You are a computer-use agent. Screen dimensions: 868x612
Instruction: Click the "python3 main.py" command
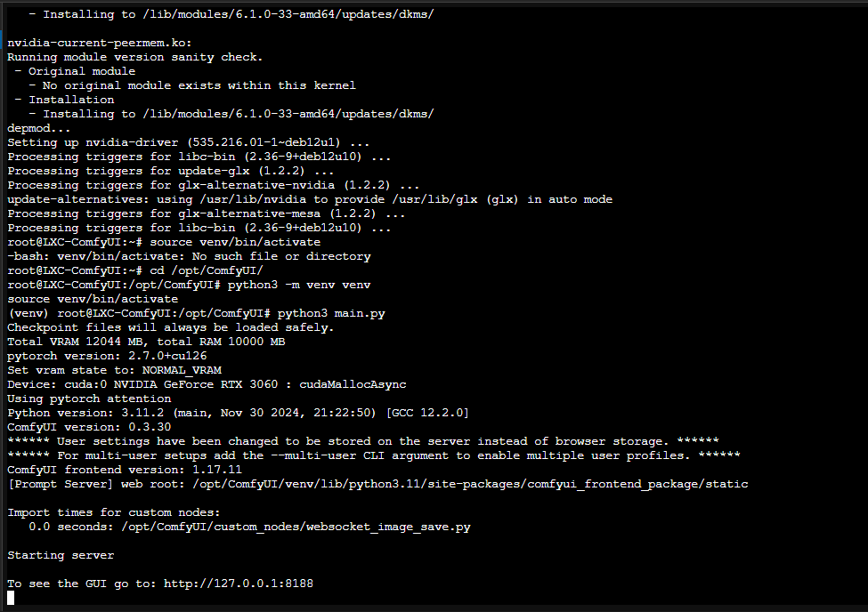click(331, 313)
